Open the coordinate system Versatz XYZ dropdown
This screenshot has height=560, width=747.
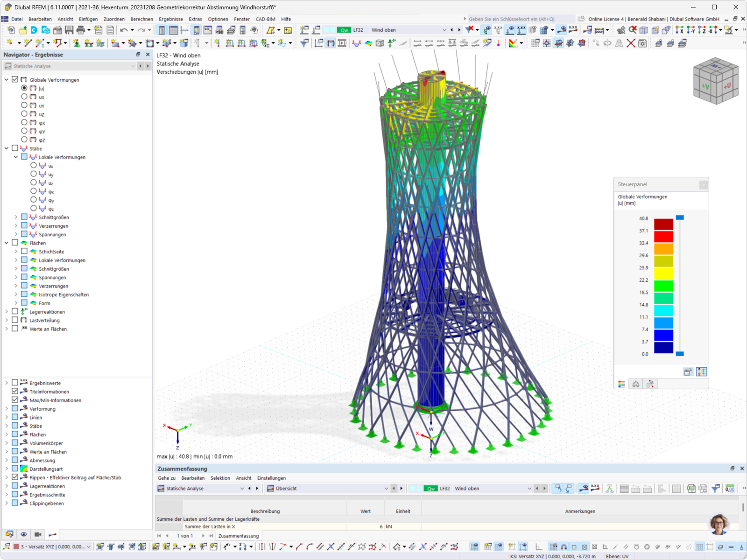pos(52,546)
